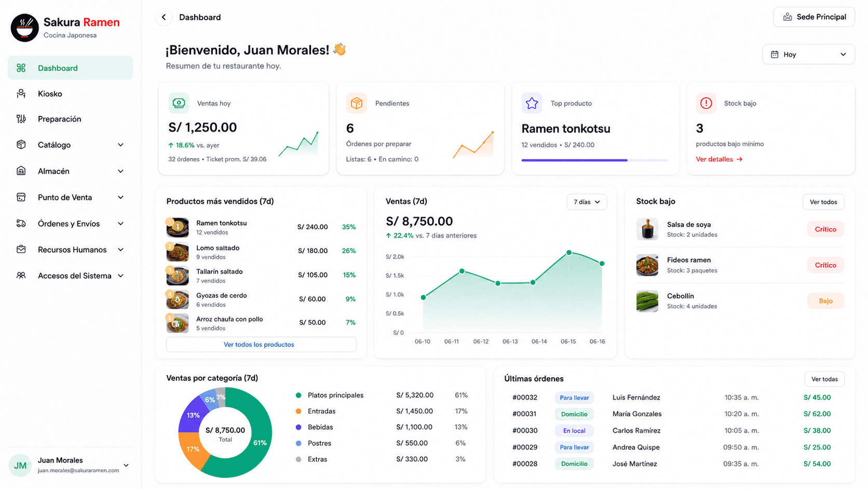
Task: Go to Preparación in the sidebar
Action: 71,119
